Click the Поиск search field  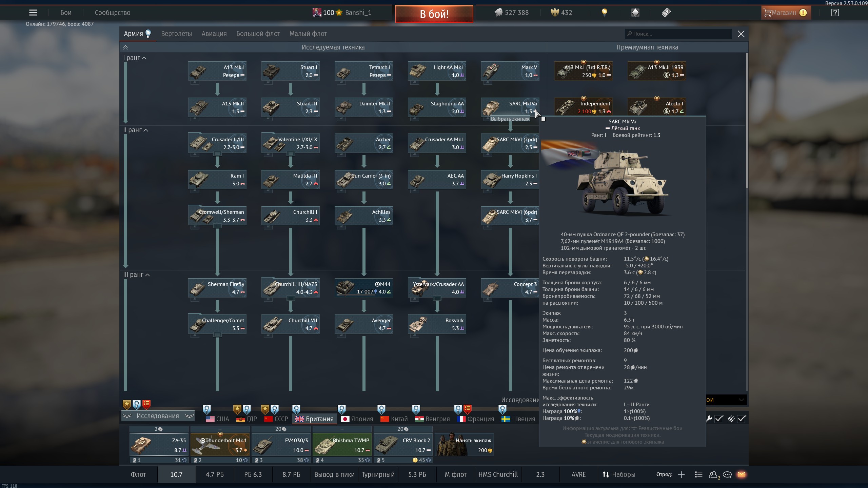click(x=678, y=34)
